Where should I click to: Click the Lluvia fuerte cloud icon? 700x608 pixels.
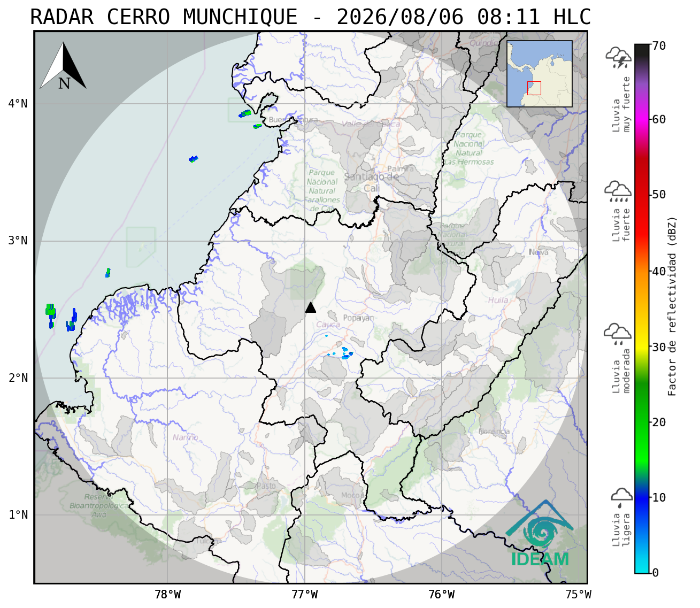[x=618, y=191]
